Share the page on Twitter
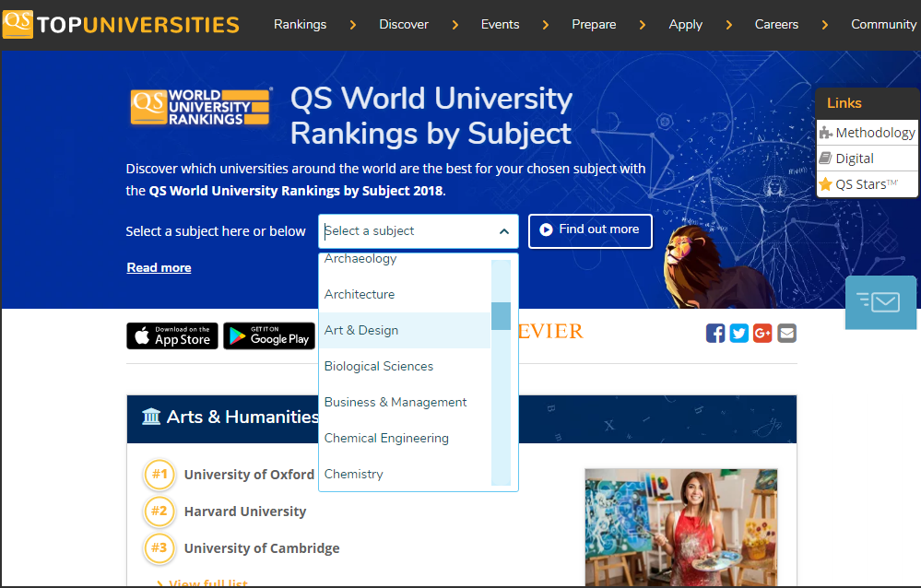This screenshot has width=921, height=588. coord(738,333)
